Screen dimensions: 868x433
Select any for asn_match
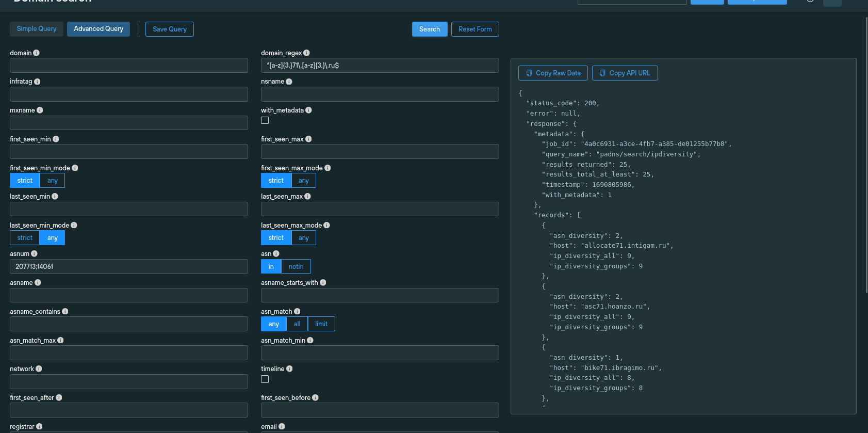[273, 324]
